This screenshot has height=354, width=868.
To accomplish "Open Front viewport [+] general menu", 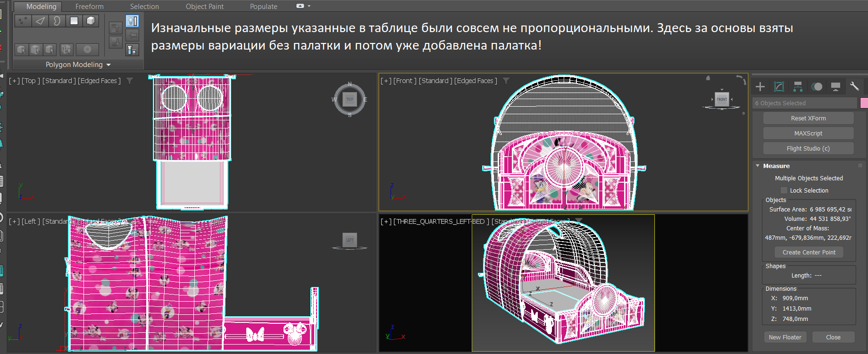I will coord(386,81).
